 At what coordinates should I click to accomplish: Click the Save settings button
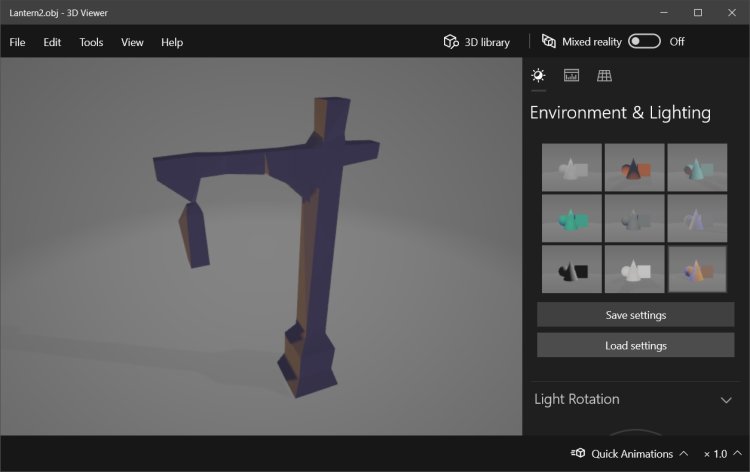pyautogui.click(x=635, y=315)
